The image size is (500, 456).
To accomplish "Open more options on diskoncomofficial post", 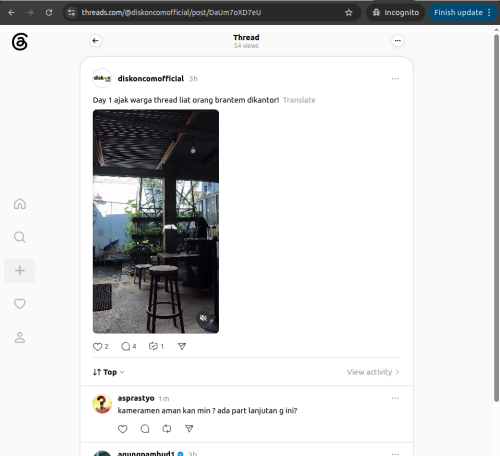I will tap(395, 79).
